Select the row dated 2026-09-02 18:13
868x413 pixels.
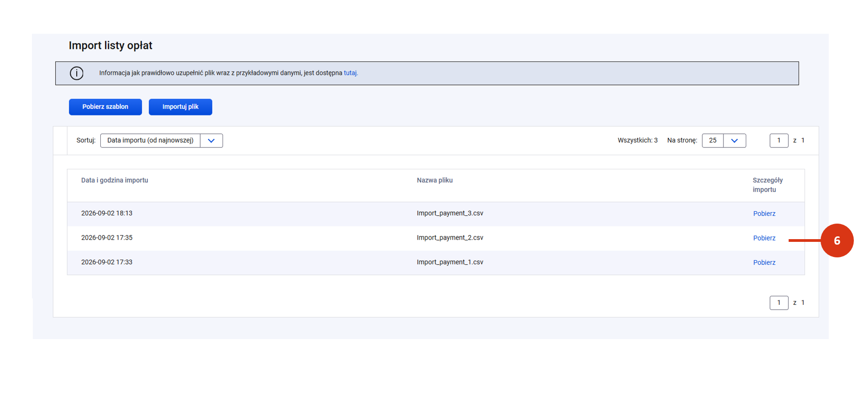(436, 214)
